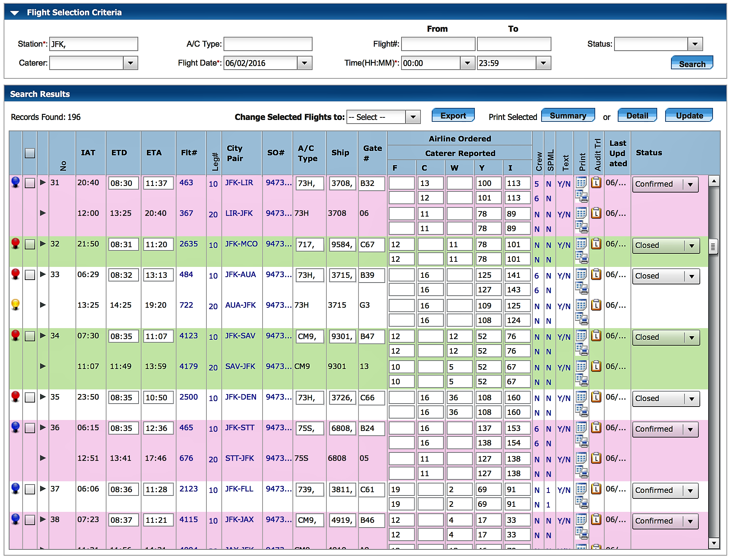The width and height of the screenshot is (733, 560).
Task: Change status dropdown for row 32 Closed
Action: click(x=666, y=245)
